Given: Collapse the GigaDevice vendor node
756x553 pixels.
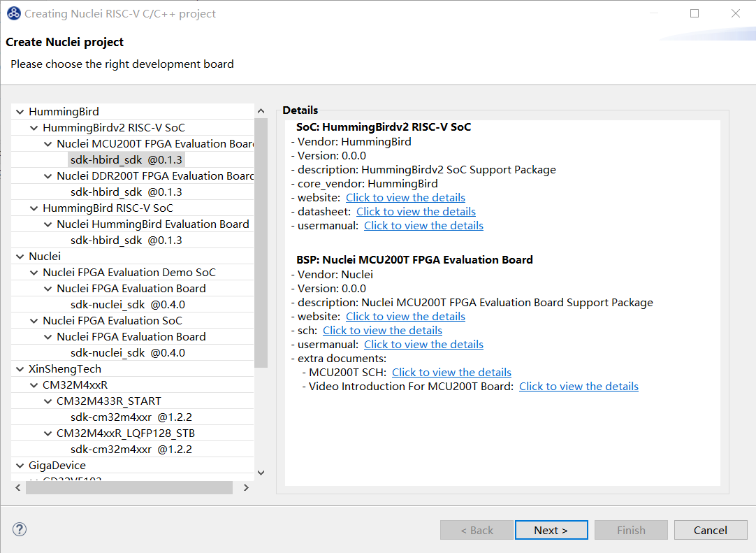Looking at the screenshot, I should 20,466.
